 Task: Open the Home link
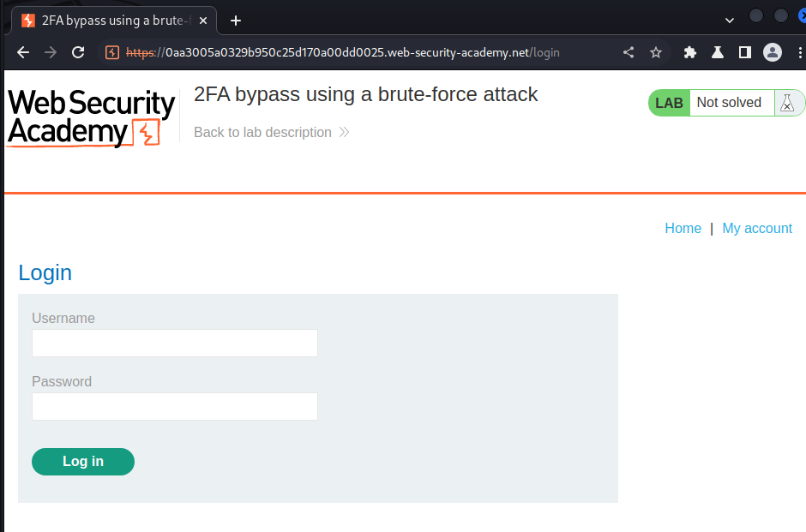click(x=683, y=229)
